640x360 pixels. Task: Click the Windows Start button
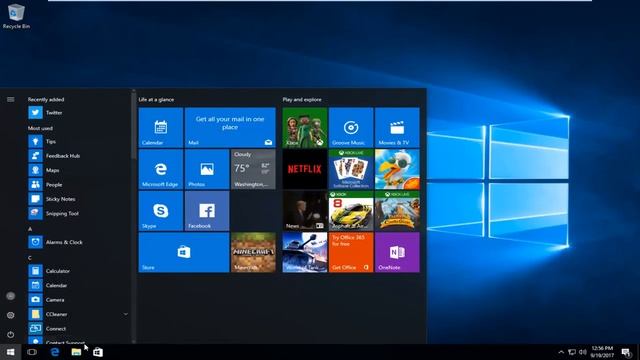(x=11, y=352)
